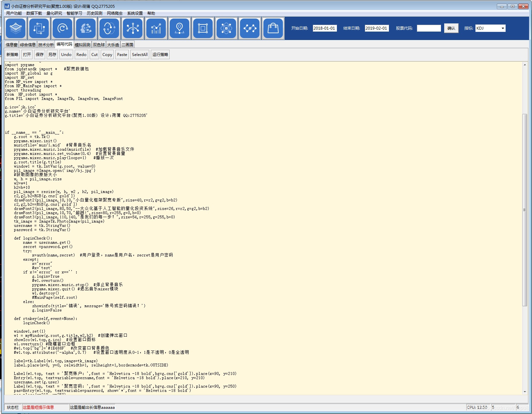532x414 pixels.
Task: Click the circular refresh arrow toolbar icon
Action: [62, 28]
